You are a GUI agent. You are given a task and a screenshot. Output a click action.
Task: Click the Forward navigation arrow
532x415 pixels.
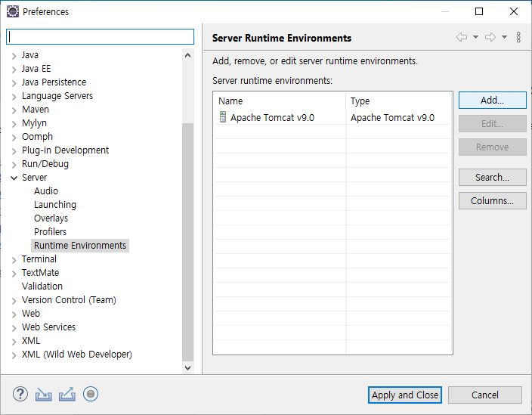pos(490,37)
